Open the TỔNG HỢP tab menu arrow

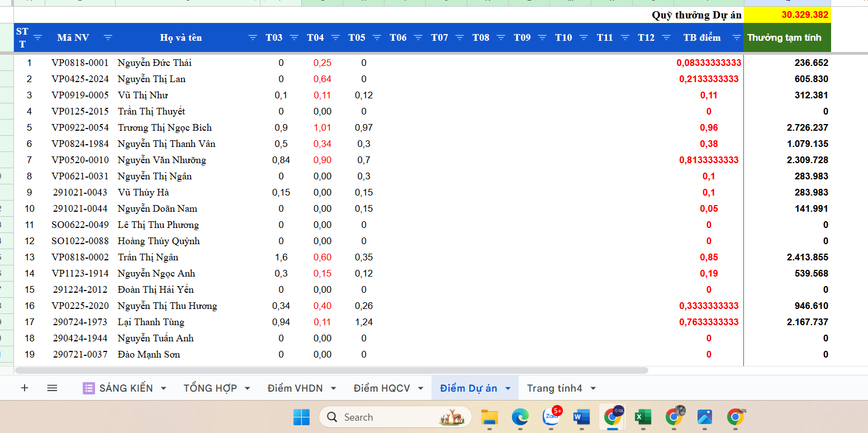pos(248,388)
